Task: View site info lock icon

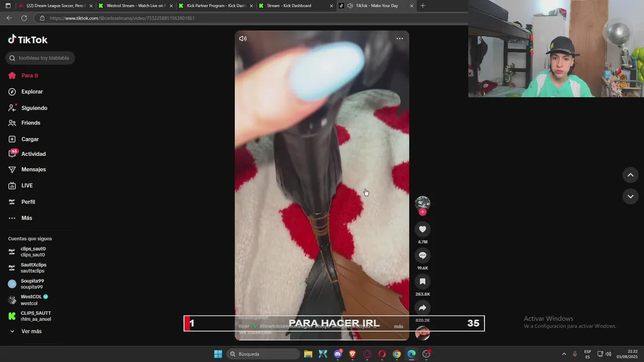Action: pos(42,18)
